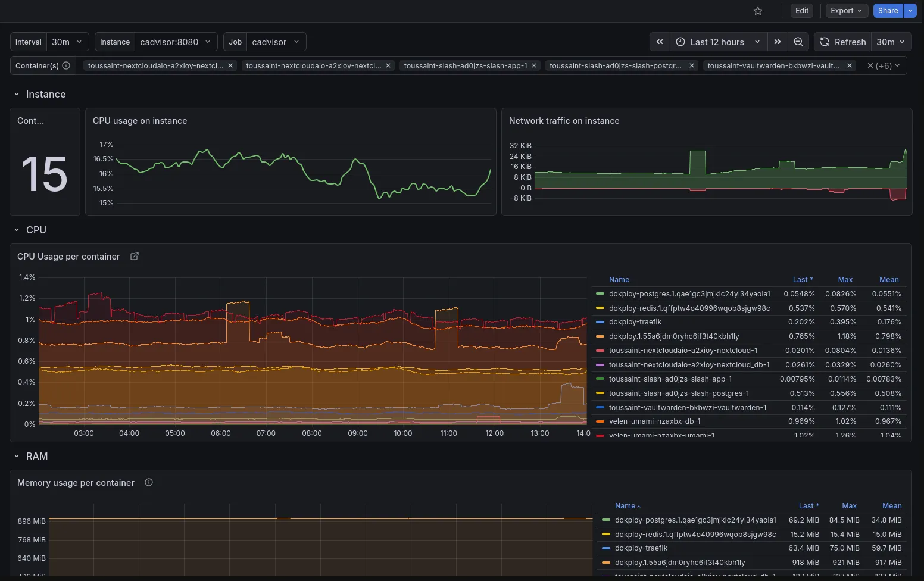Click the zoom out time range magnifier
Screen dimensions: 924x581
coord(798,42)
